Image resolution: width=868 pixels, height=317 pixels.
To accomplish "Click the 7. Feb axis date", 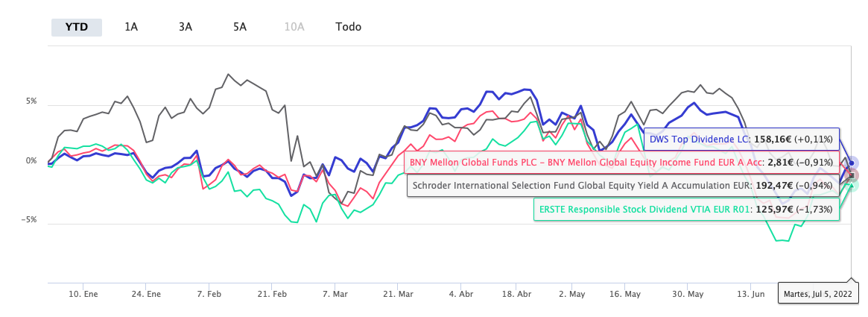I will pyautogui.click(x=209, y=294).
